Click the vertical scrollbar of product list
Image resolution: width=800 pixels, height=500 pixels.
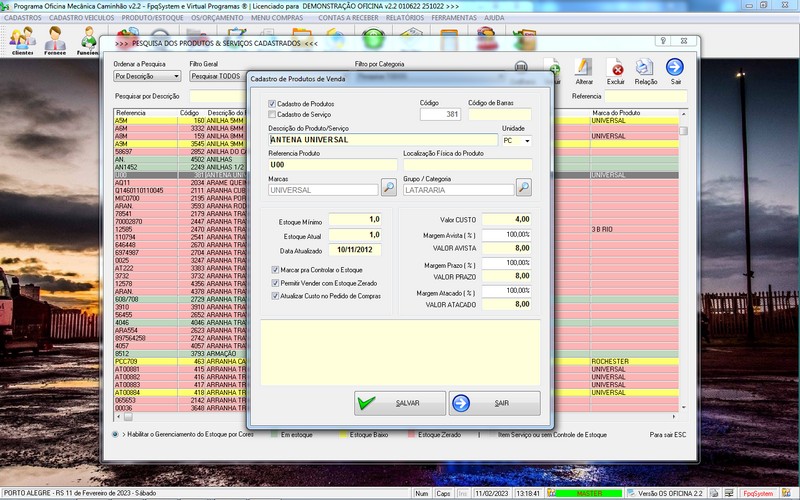click(683, 259)
